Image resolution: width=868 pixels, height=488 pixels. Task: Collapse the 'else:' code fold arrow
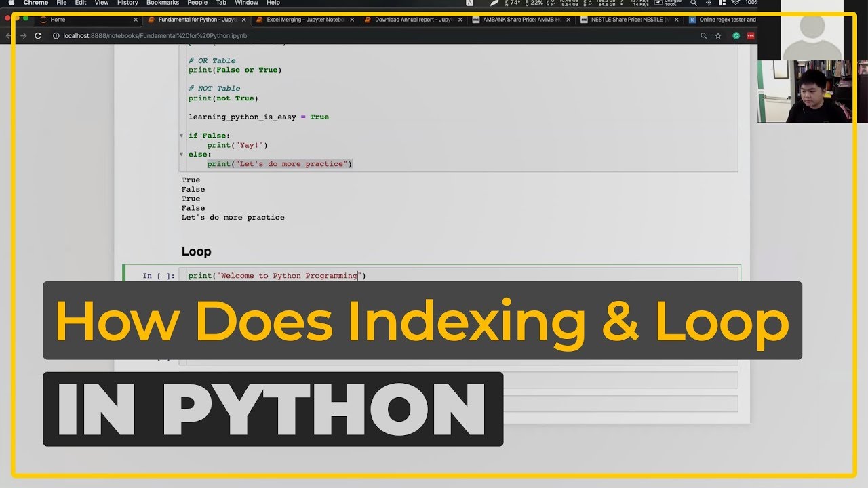click(182, 155)
